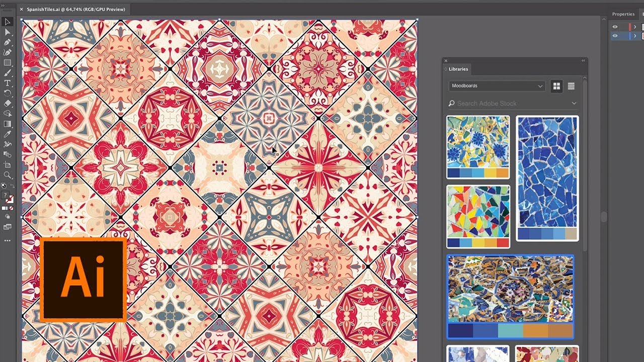Select the Direct Selection tool

coord(8,32)
